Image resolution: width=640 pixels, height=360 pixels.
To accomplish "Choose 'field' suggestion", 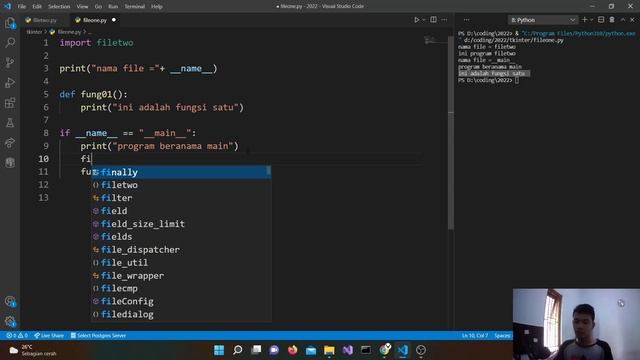I will tap(181, 211).
